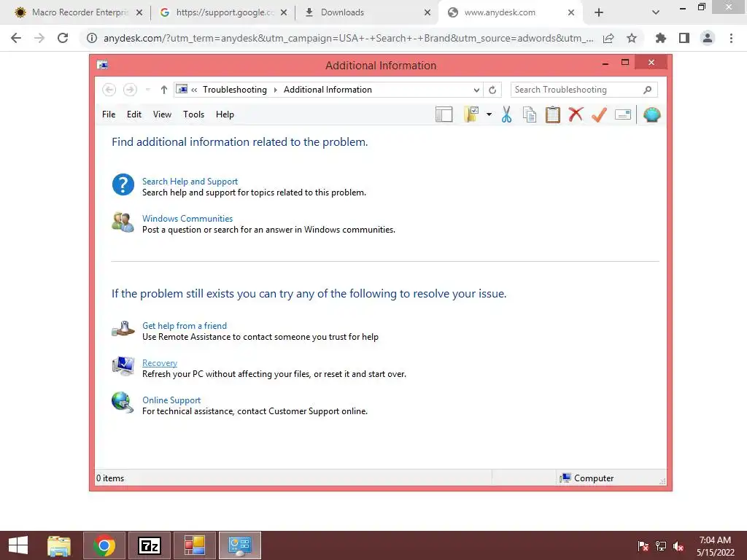Switch to support.google.com tab
Viewport: 747px width, 560px height.
pyautogui.click(x=224, y=12)
